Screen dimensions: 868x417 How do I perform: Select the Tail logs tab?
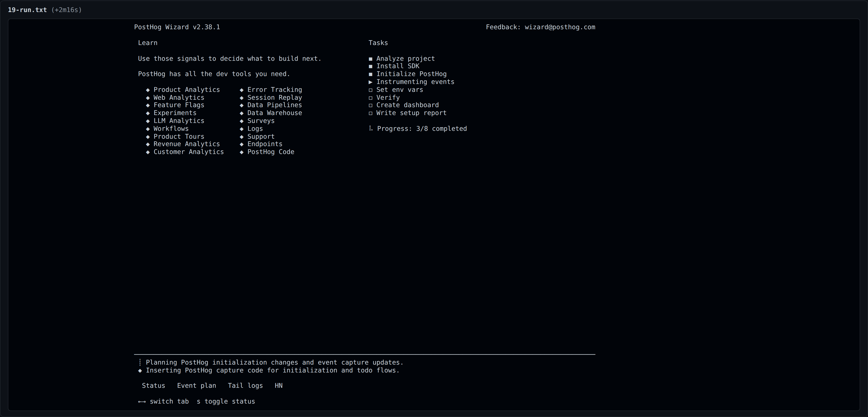click(245, 386)
